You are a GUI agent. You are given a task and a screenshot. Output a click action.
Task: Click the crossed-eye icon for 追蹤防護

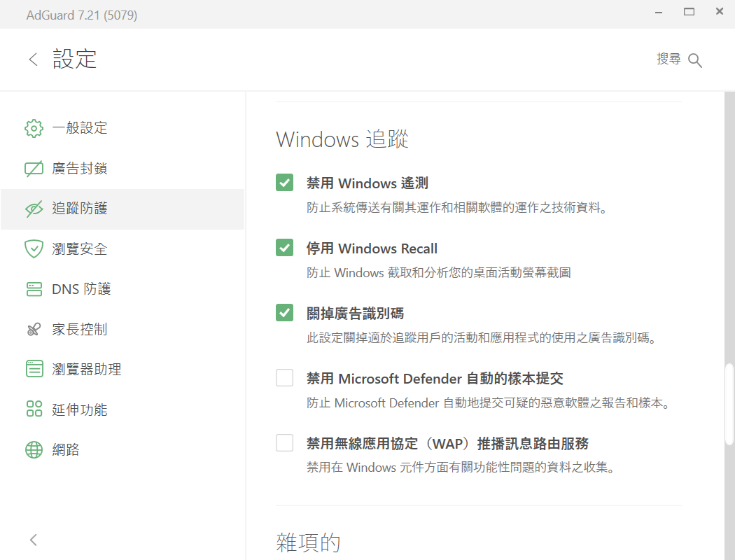coord(34,209)
